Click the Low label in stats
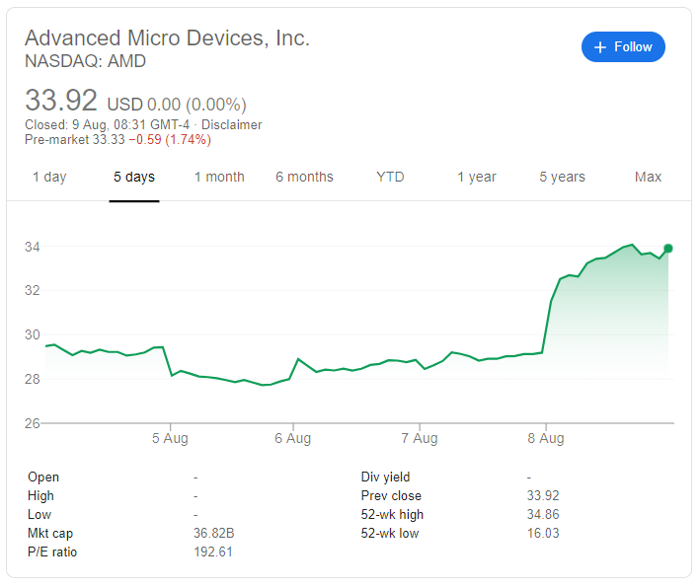Screen dimensions: 700x588 [x=39, y=514]
